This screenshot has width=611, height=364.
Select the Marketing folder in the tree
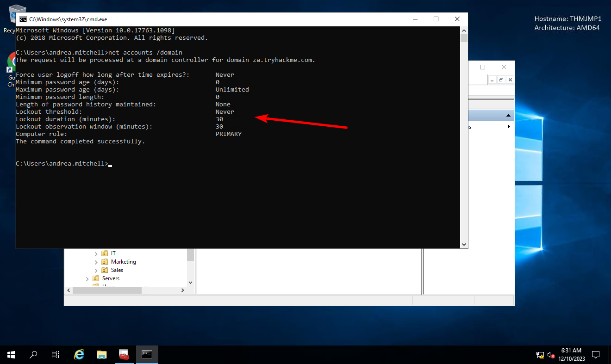[x=124, y=262]
